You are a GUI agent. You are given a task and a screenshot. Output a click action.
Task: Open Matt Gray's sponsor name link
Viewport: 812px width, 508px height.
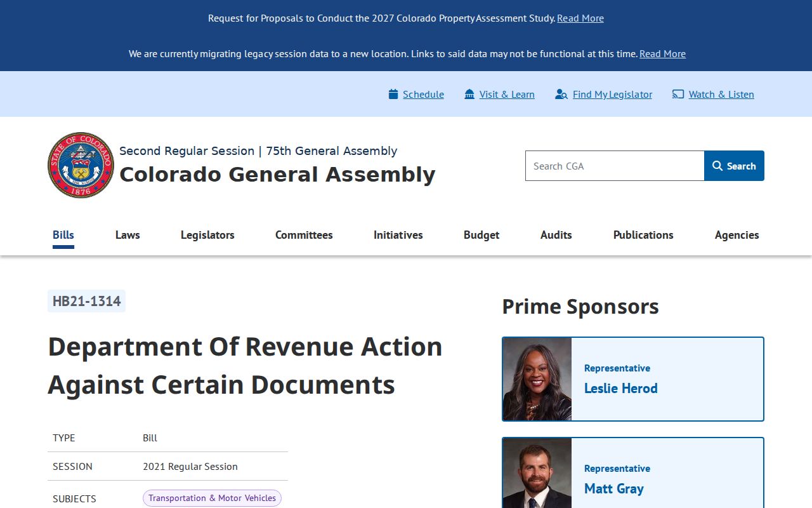point(613,488)
